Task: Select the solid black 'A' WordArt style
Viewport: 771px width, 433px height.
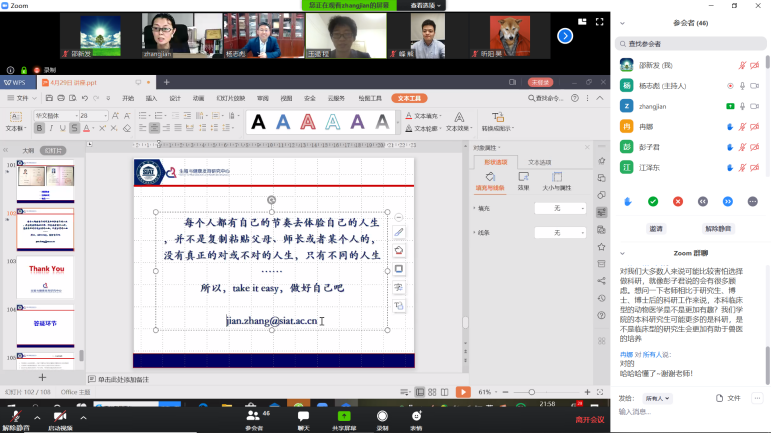Action: [258, 122]
